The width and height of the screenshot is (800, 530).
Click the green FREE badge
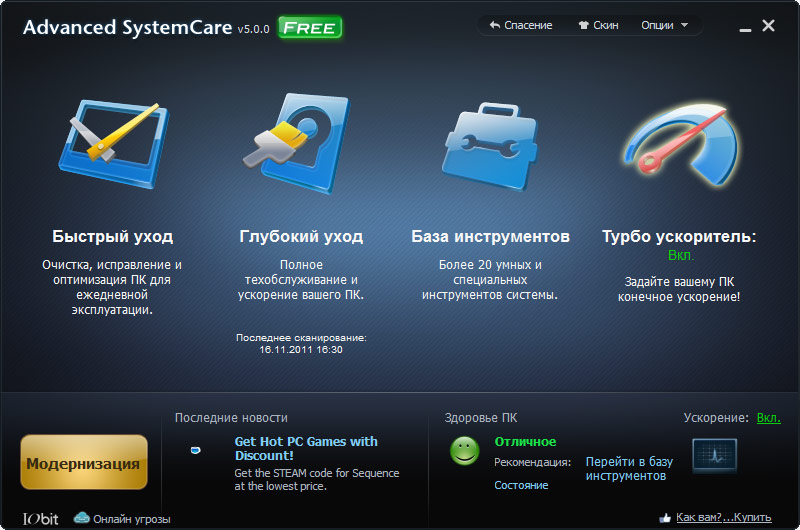(x=310, y=28)
